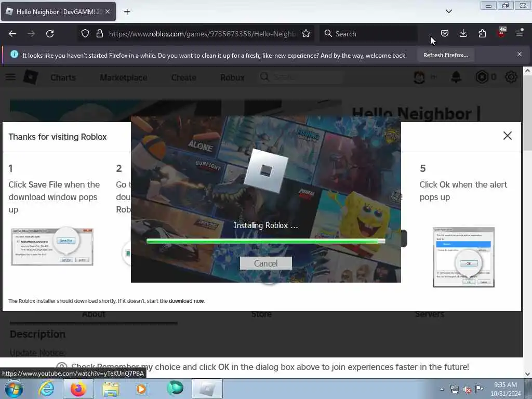Viewport: 532px width, 399px height.
Task: Open the tracking protection shield icon
Action: [x=85, y=34]
